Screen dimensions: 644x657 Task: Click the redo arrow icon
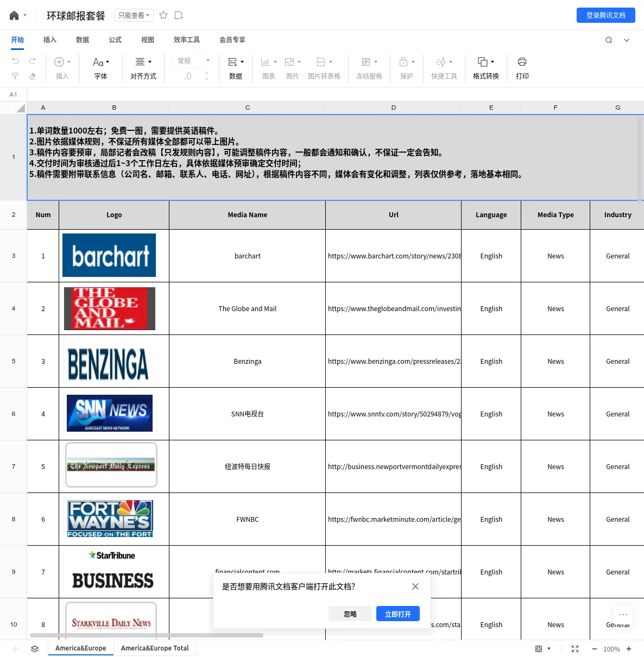33,61
